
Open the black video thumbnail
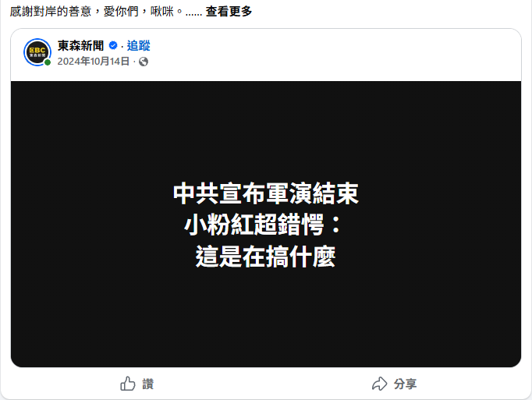point(266,224)
